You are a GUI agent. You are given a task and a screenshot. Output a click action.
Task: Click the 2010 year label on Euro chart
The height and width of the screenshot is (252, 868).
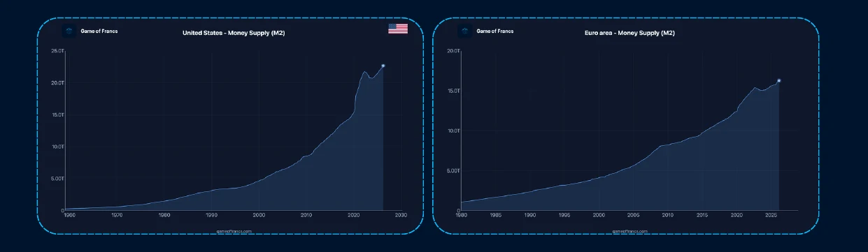pos(667,216)
